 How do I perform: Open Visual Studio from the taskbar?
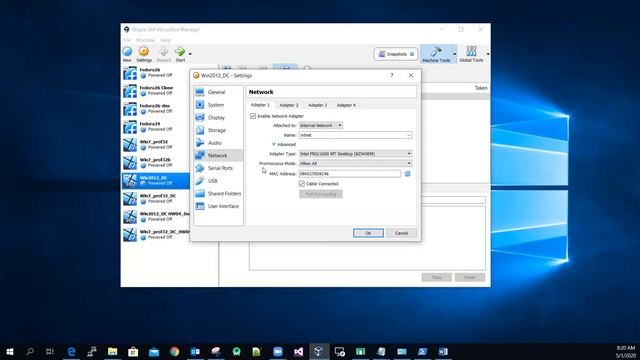click(298, 351)
